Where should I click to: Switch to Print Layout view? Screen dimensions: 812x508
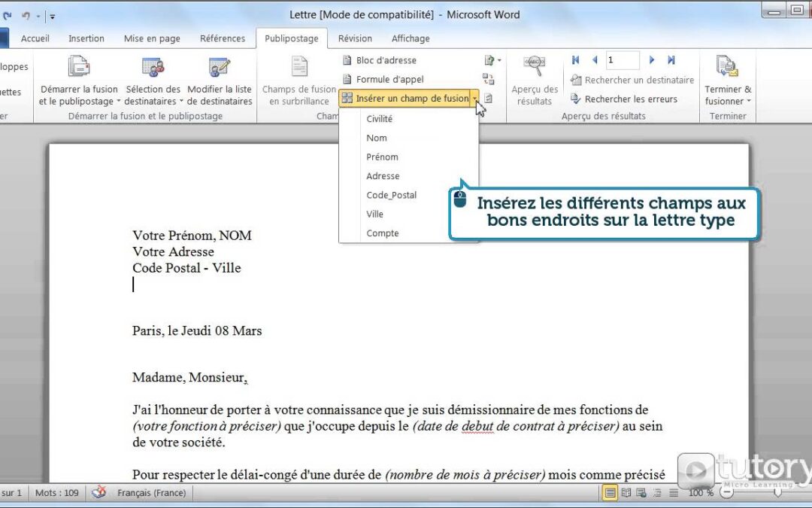tap(610, 492)
